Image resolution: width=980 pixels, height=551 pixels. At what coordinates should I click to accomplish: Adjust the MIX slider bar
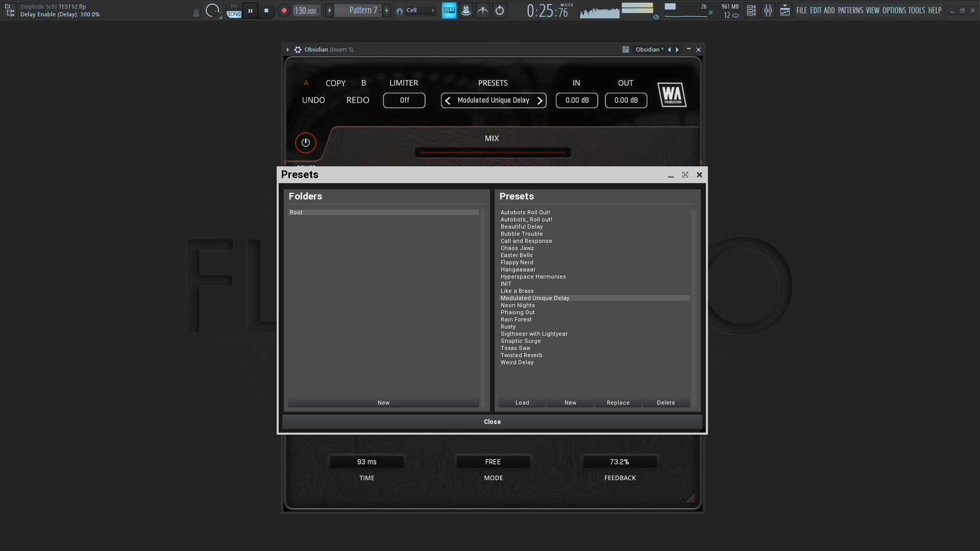[493, 152]
